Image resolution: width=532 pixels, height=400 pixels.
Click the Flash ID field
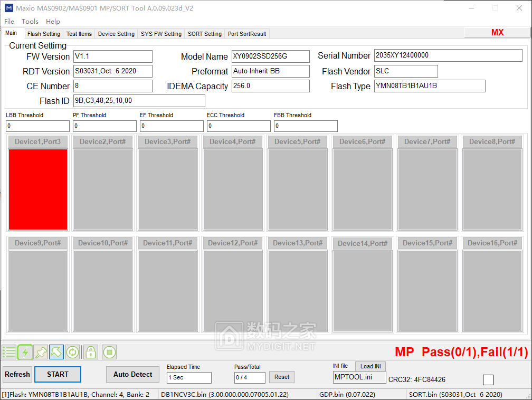pos(139,101)
